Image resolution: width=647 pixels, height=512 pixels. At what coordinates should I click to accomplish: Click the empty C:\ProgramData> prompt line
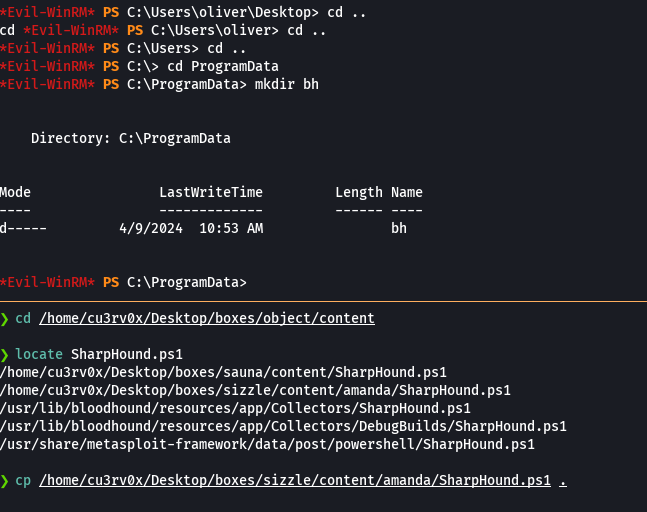[x=123, y=282]
